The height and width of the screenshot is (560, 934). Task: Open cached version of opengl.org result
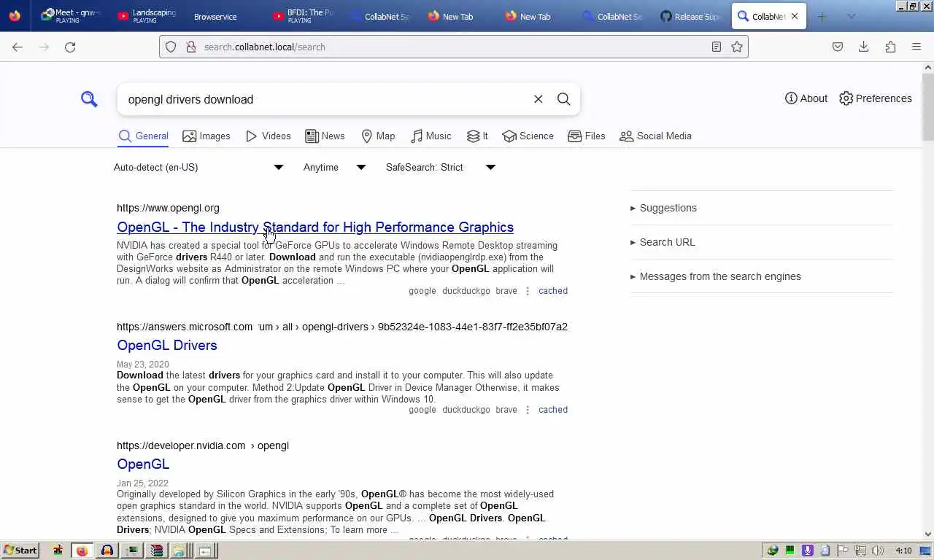point(553,291)
